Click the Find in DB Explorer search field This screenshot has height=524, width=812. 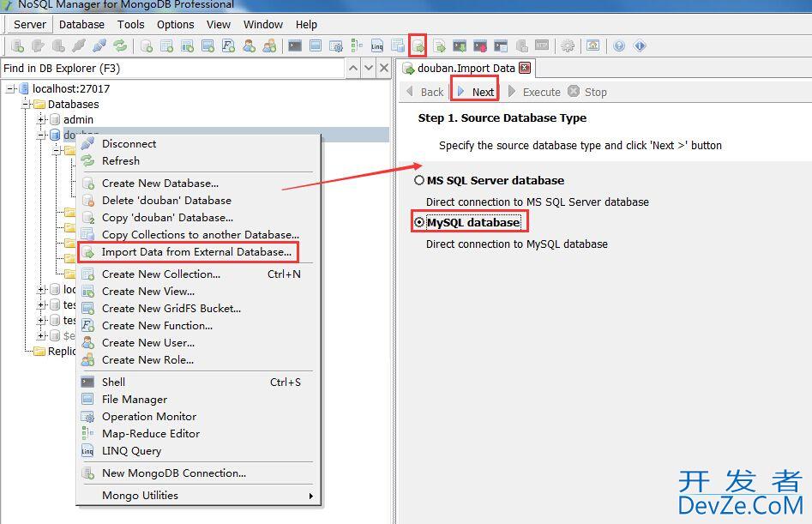tap(173, 69)
